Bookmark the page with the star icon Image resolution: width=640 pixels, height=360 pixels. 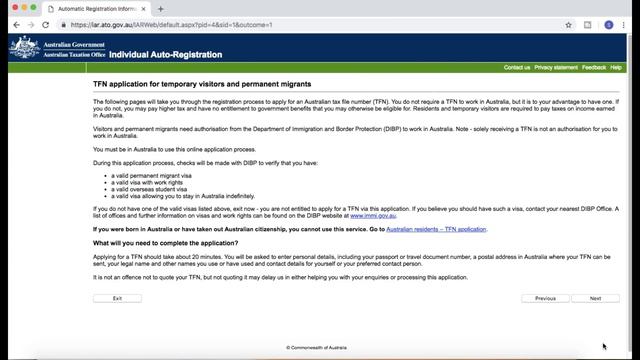569,25
